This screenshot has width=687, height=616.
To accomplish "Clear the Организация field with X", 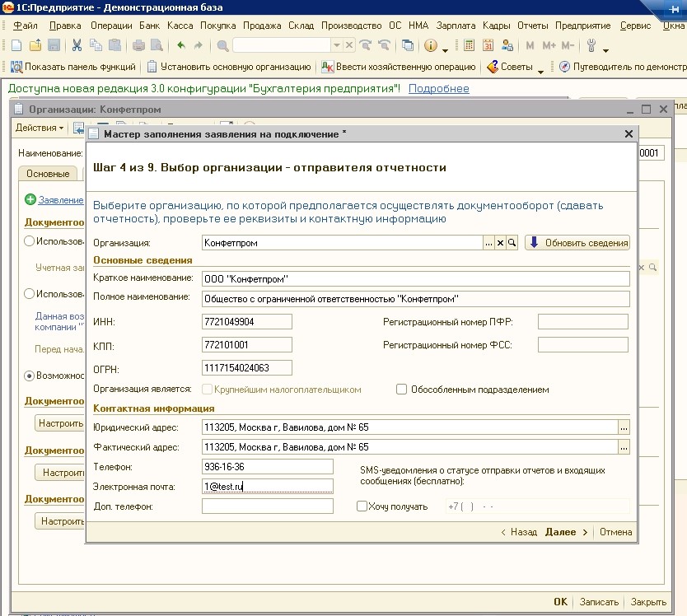I will click(x=500, y=243).
